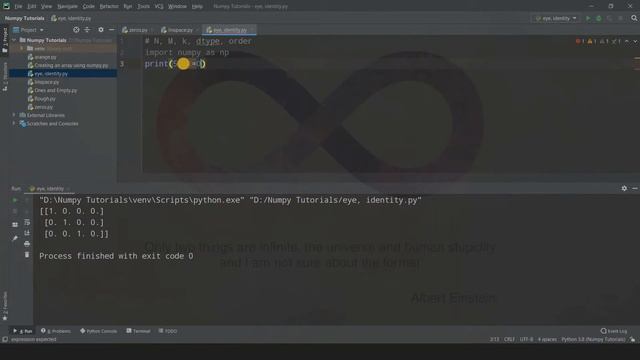Click the locate file target icon in Project panel
This screenshot has height=360, width=640.
click(76, 30)
